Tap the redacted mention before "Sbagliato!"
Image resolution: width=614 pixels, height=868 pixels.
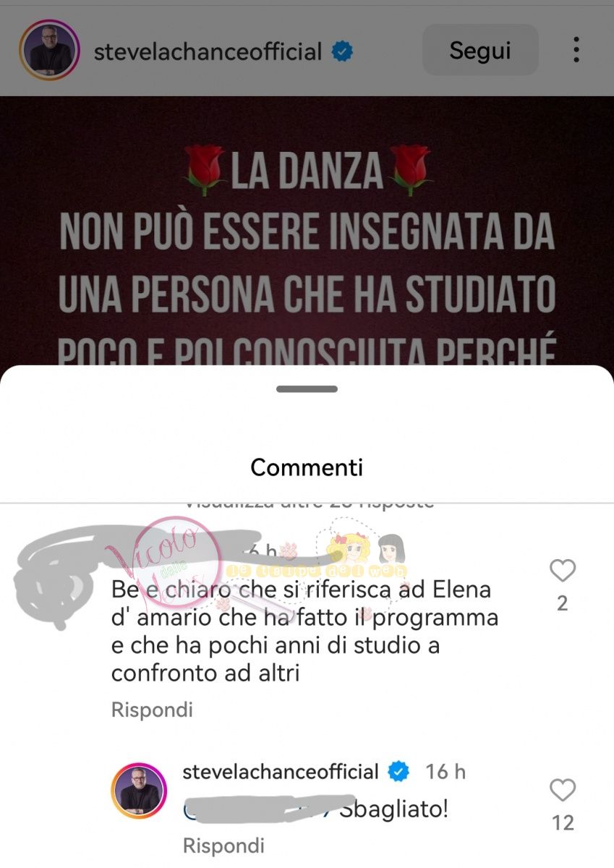[x=260, y=809]
